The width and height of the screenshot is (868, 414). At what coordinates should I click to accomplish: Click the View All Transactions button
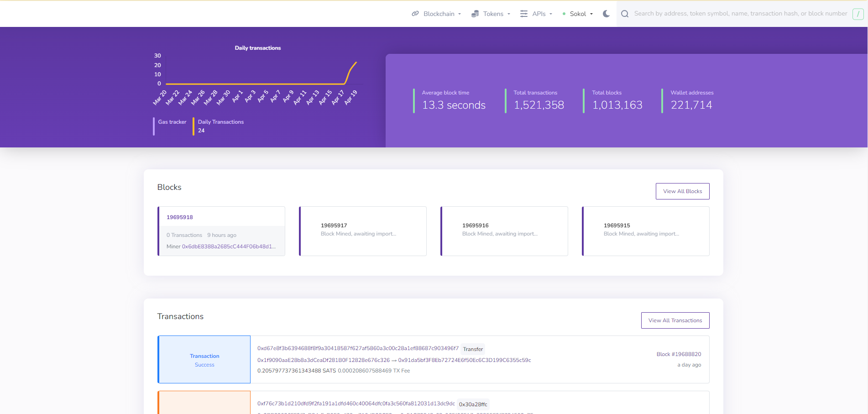click(x=675, y=320)
